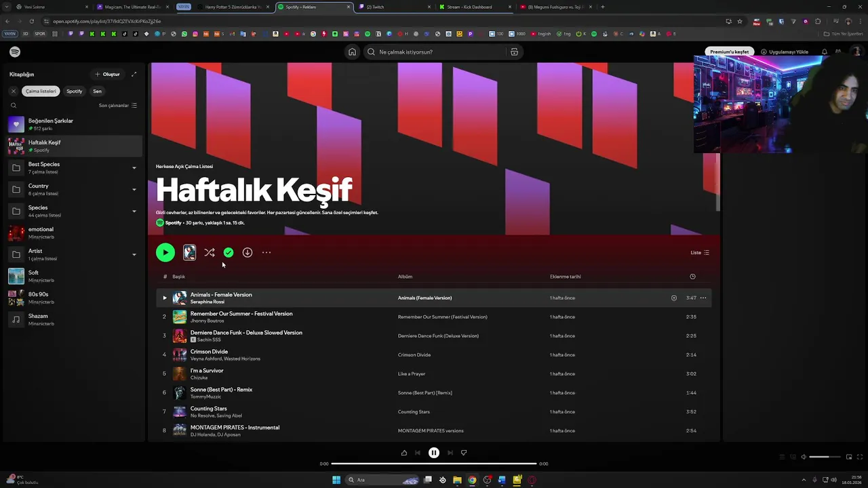Go to Spotify home via house icon
868x488 pixels.
pyautogui.click(x=352, y=52)
